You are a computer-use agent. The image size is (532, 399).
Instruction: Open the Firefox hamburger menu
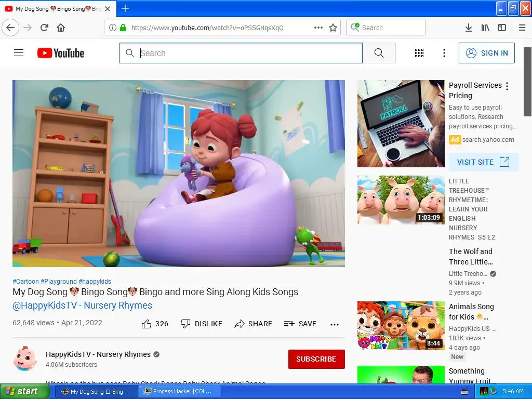tap(522, 28)
